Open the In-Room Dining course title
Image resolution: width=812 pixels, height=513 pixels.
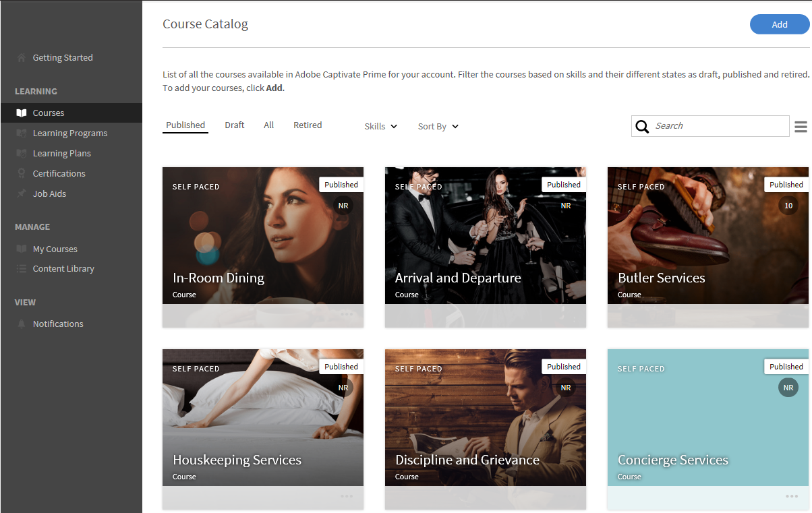click(x=219, y=278)
